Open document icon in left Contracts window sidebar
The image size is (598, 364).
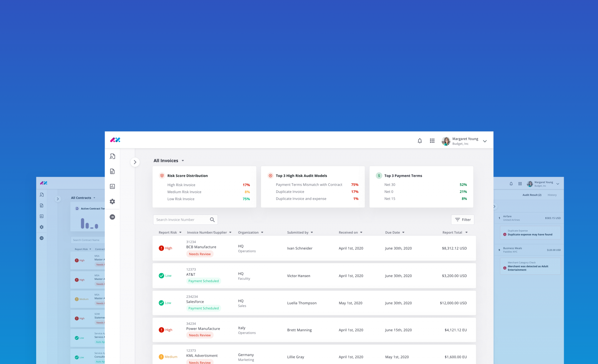coord(41,206)
